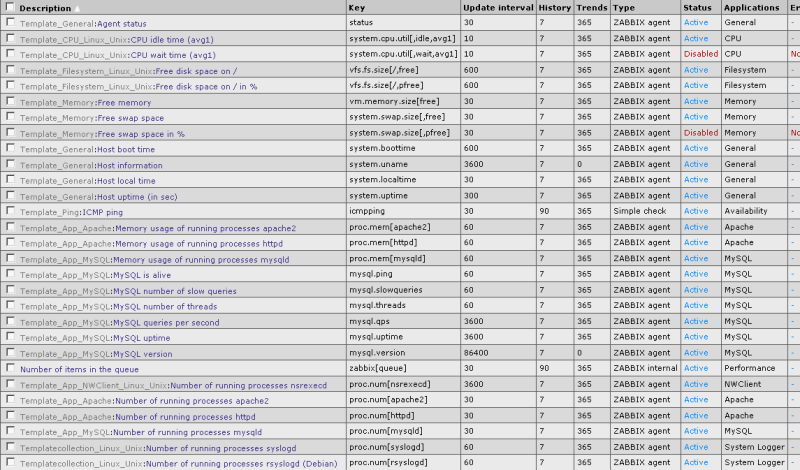Open Free disk space on / in % item
Viewport: 800px width, 470px height.
(x=206, y=87)
